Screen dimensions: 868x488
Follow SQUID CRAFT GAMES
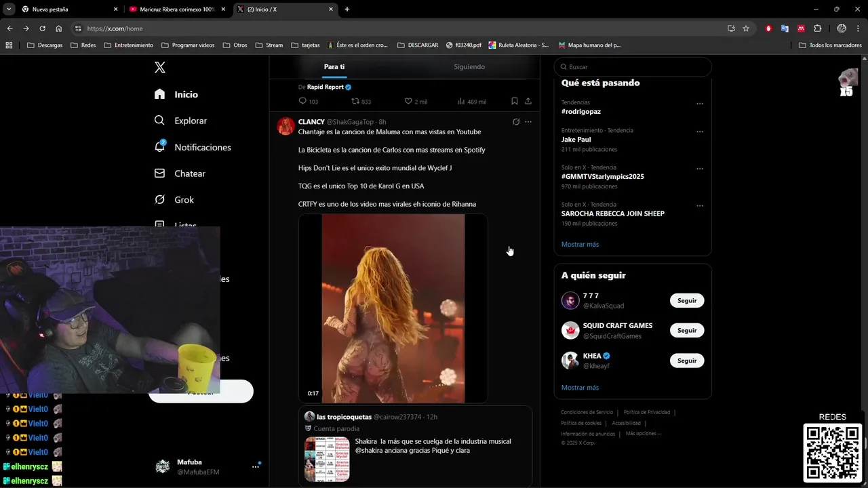tap(687, 330)
